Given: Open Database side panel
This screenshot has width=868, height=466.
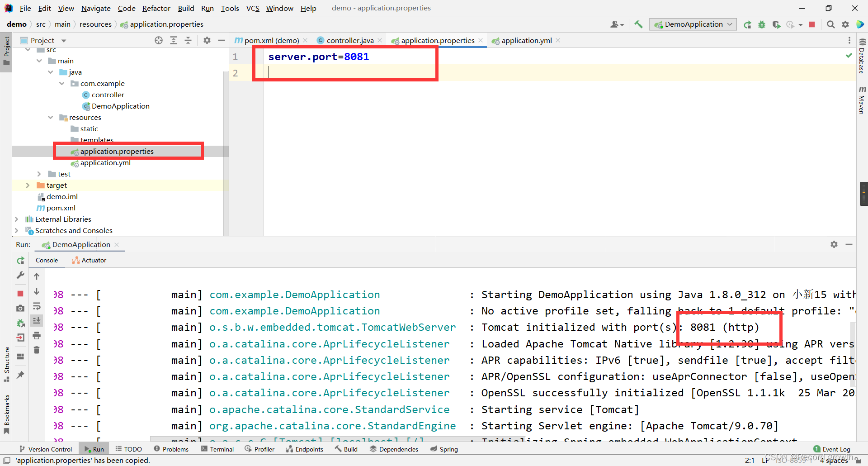Looking at the screenshot, I should point(862,56).
